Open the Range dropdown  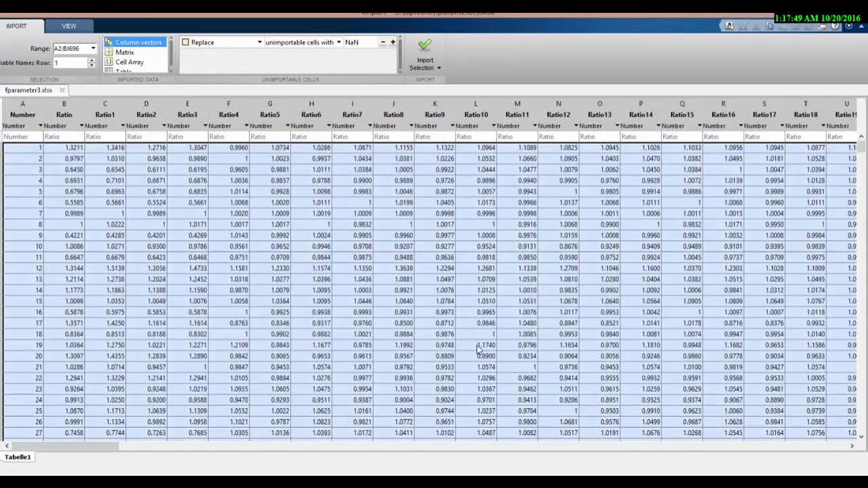click(x=92, y=48)
